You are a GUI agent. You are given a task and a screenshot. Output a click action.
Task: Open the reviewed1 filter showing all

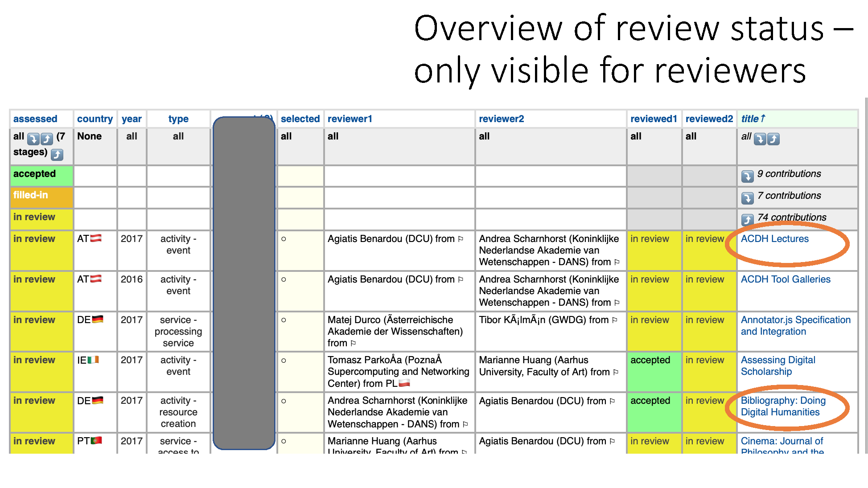tap(636, 136)
